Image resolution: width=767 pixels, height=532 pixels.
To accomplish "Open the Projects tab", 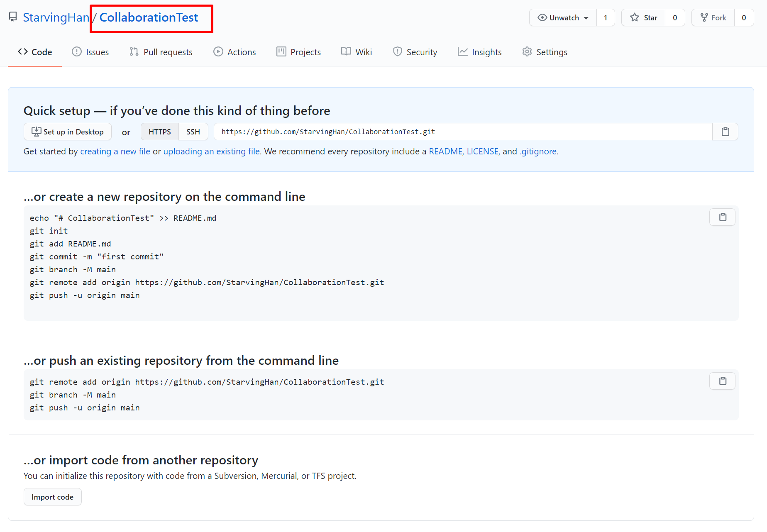I will click(x=298, y=52).
